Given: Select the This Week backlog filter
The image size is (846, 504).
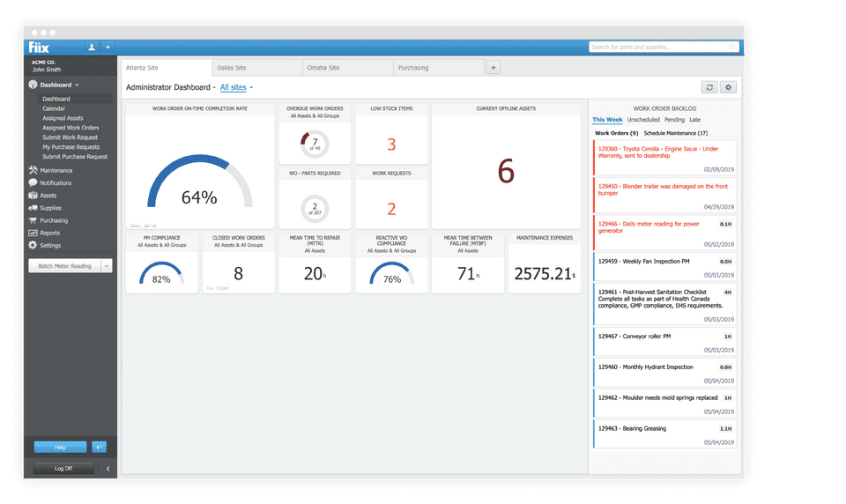Looking at the screenshot, I should coord(607,120).
